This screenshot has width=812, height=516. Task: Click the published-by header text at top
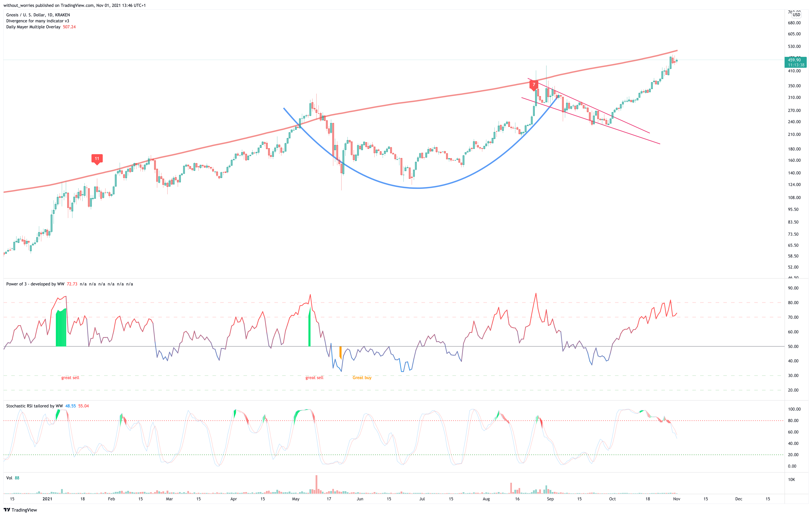tap(75, 5)
